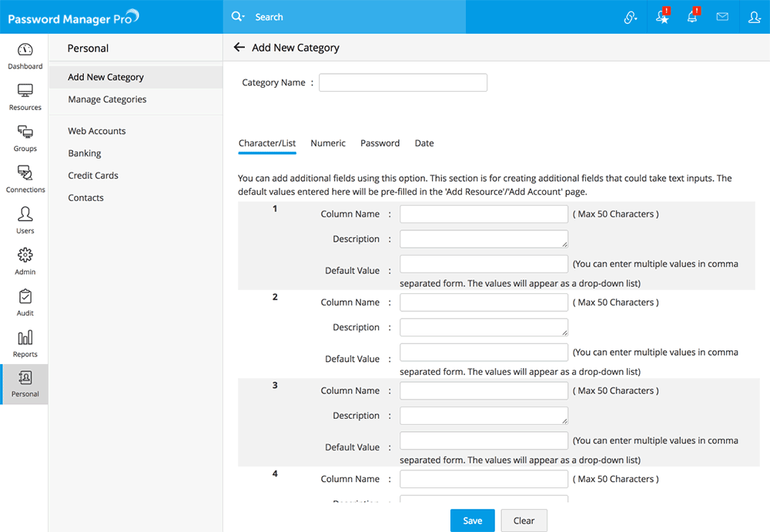Switch to the Numeric tab
Viewport: 770px width, 532px height.
[328, 143]
